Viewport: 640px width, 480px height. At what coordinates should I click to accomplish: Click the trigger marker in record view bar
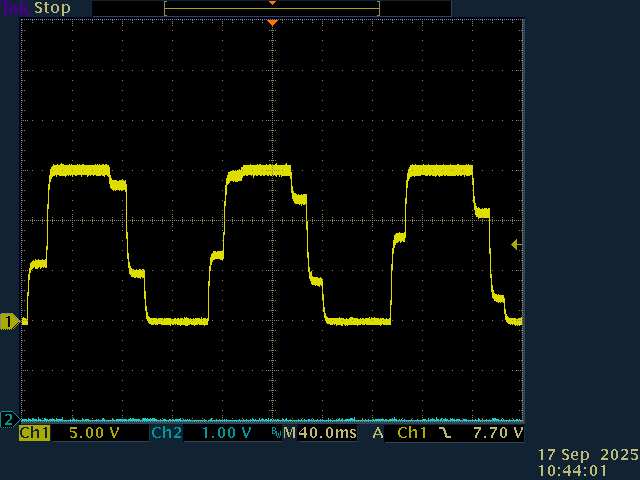pos(271,3)
